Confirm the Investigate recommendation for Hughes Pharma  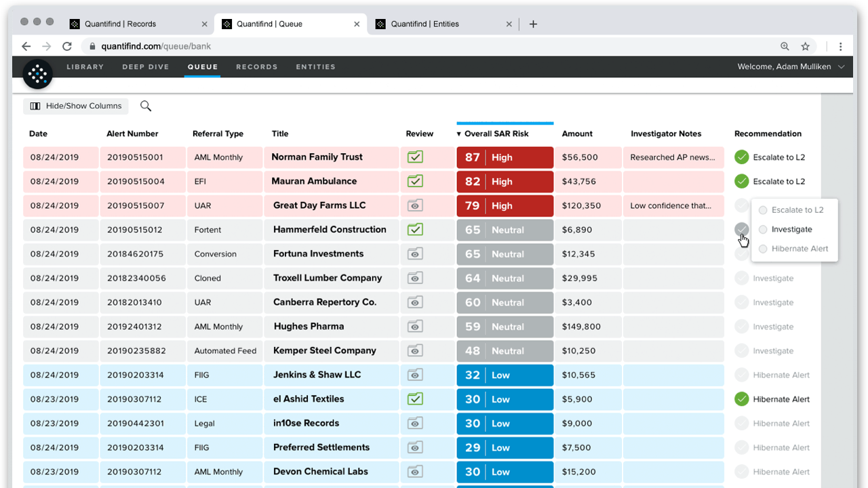click(742, 327)
